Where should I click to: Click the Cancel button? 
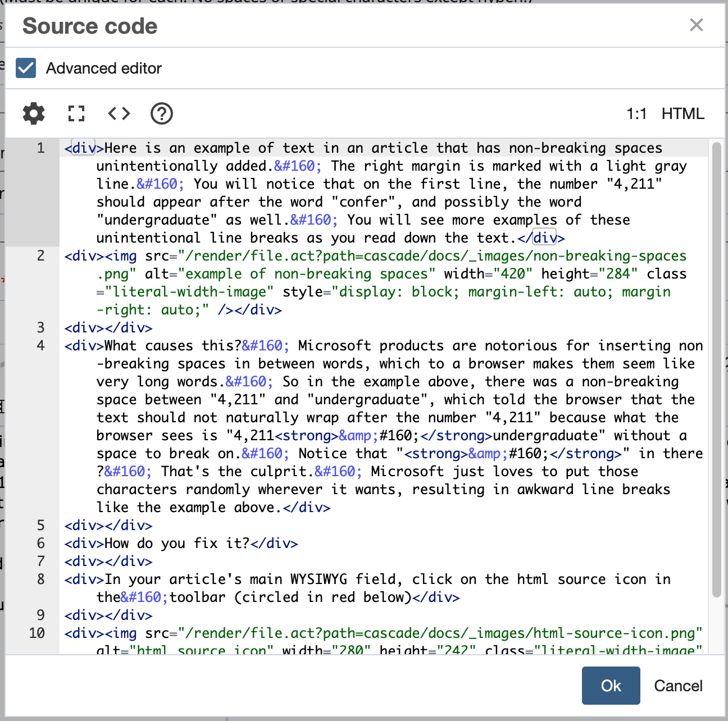(x=678, y=686)
